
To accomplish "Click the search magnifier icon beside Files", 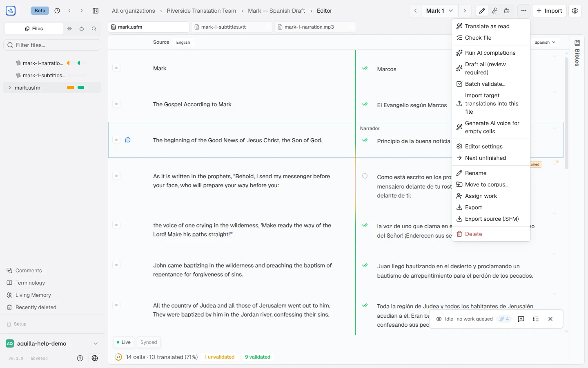I will [94, 29].
